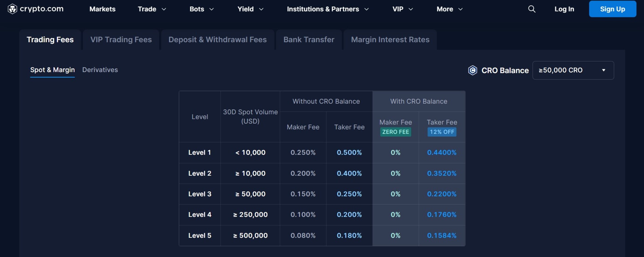Click the CRO token hexagon icon
644x257 pixels.
[473, 70]
